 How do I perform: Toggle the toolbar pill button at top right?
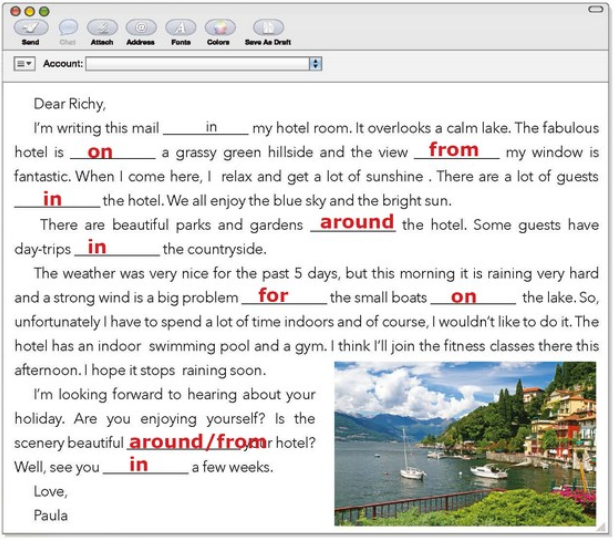596,9
